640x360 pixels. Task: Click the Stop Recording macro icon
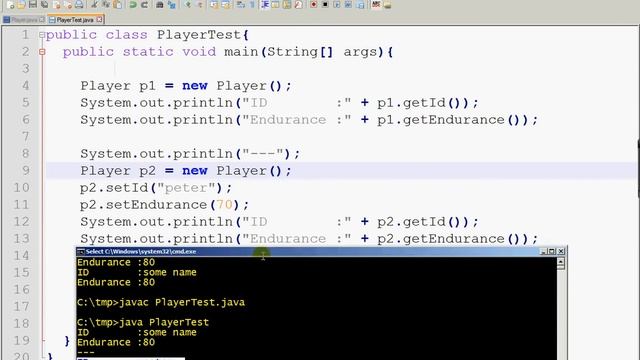[x=325, y=4]
